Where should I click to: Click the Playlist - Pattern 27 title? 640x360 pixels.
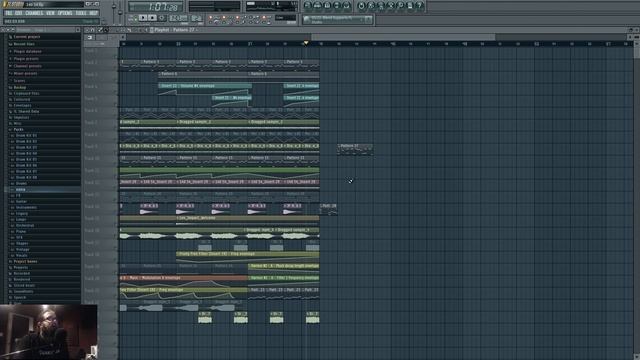coord(174,30)
